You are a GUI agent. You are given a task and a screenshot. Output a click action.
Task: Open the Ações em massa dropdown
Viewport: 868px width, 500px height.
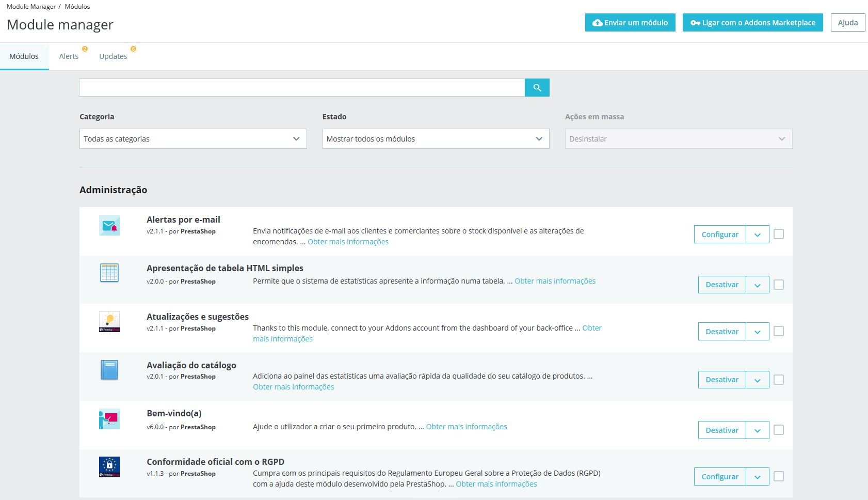click(679, 139)
